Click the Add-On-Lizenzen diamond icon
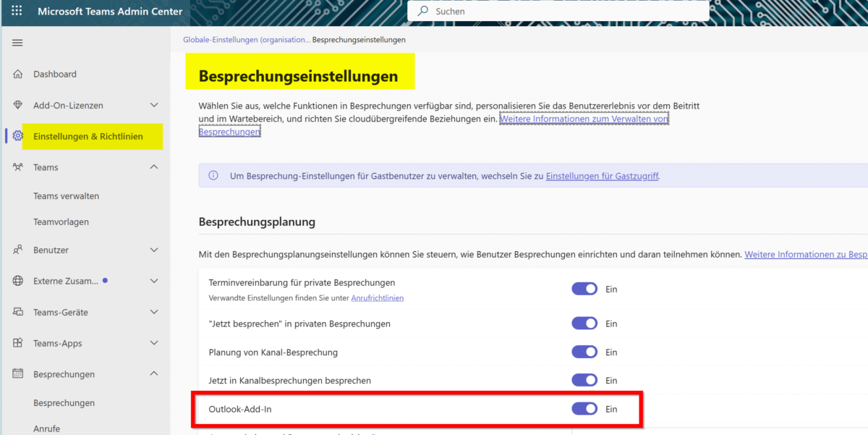868x435 pixels. (18, 105)
